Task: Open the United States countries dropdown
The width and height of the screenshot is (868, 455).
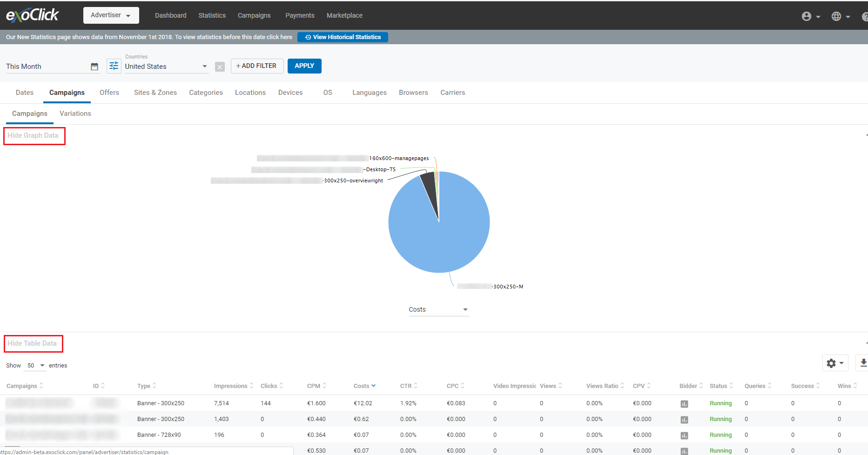Action: click(x=166, y=67)
